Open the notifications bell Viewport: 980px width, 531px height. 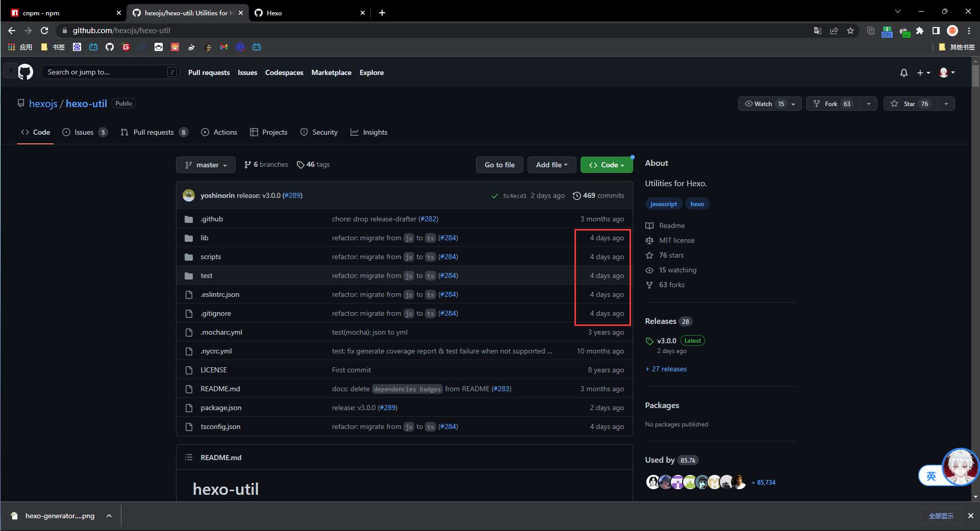pos(903,73)
